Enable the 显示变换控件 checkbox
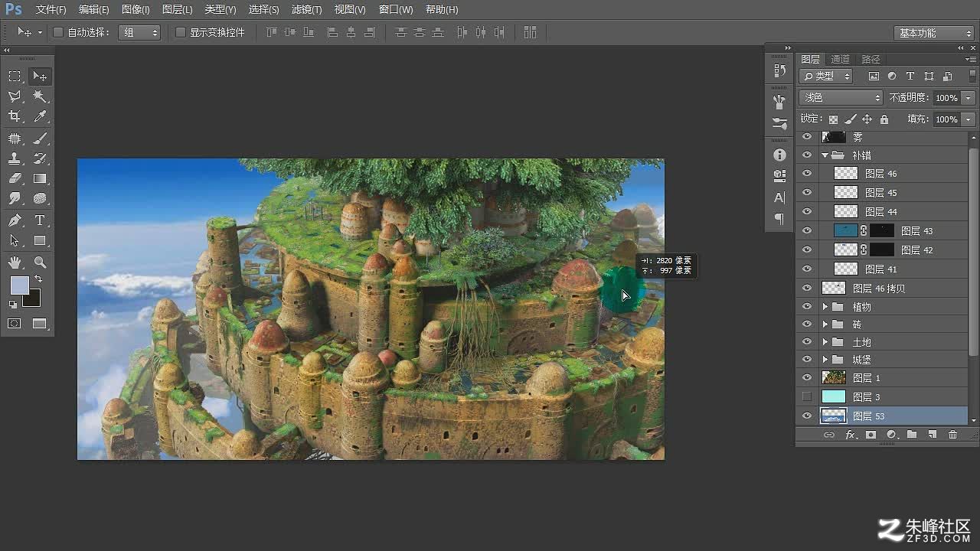The image size is (980, 551). [x=181, y=32]
